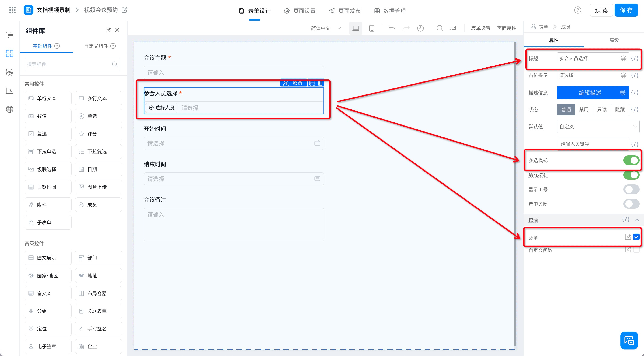
Task: Open the history clock icon
Action: point(420,28)
